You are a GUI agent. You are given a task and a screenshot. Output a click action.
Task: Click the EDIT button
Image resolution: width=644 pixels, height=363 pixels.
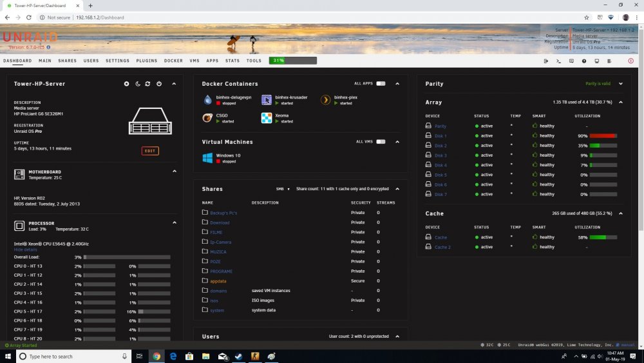150,151
